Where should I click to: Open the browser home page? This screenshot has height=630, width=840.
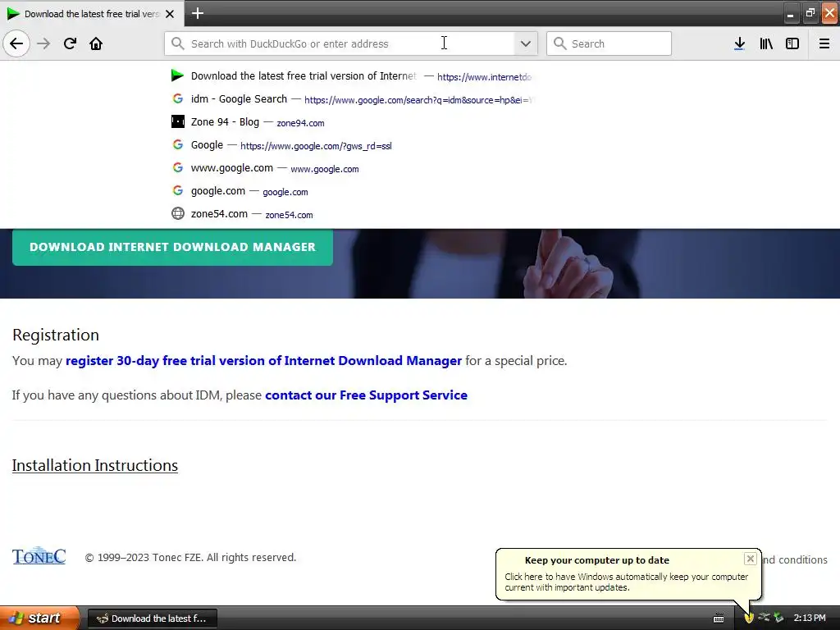coord(96,43)
